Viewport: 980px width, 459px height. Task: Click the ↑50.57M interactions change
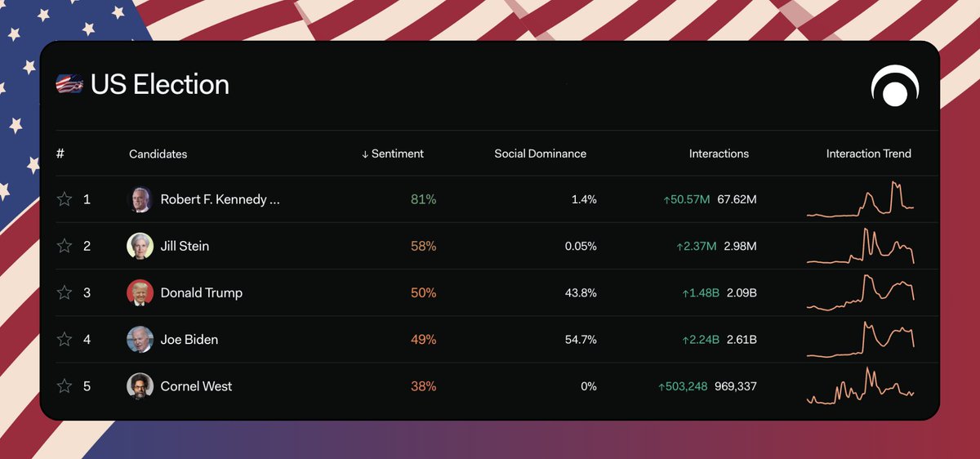[x=686, y=199]
